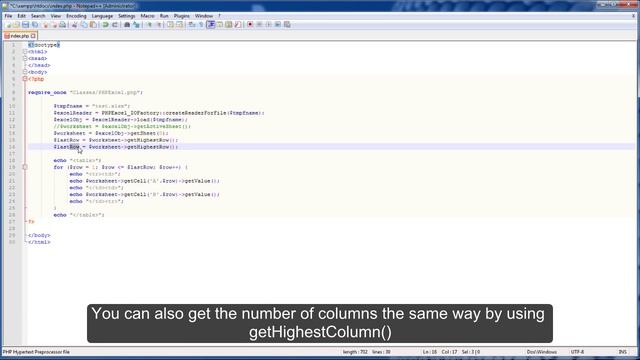Open the ? help menu
This screenshot has width=640, height=360.
pyautogui.click(x=219, y=16)
